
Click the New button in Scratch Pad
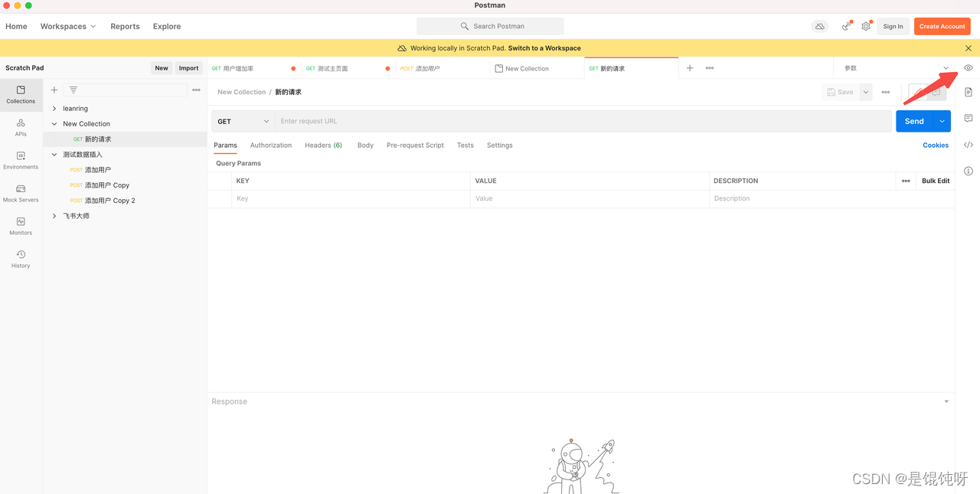coord(162,68)
